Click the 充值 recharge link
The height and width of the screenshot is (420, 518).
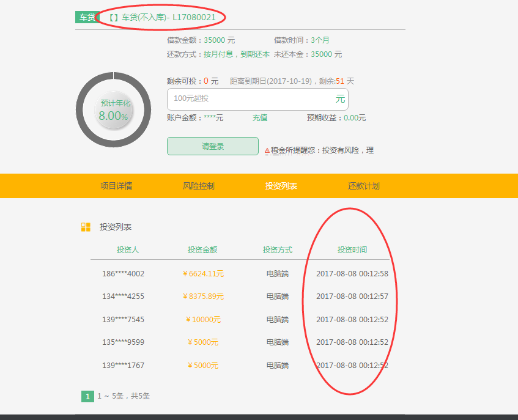(260, 118)
